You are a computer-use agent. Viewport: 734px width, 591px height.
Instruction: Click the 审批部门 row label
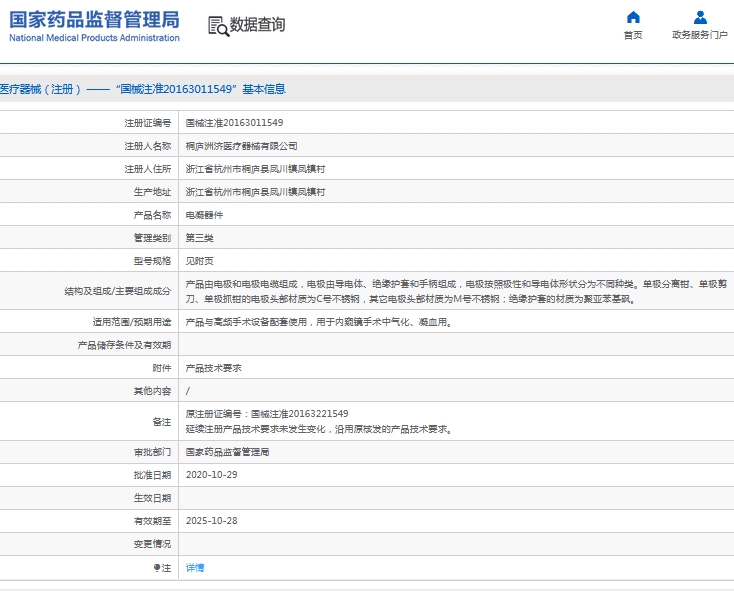pos(153,452)
